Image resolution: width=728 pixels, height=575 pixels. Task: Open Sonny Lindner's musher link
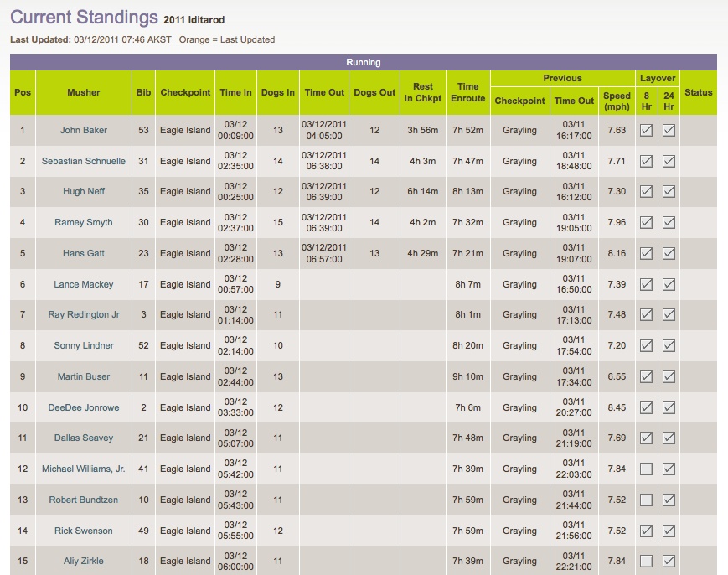pos(84,345)
